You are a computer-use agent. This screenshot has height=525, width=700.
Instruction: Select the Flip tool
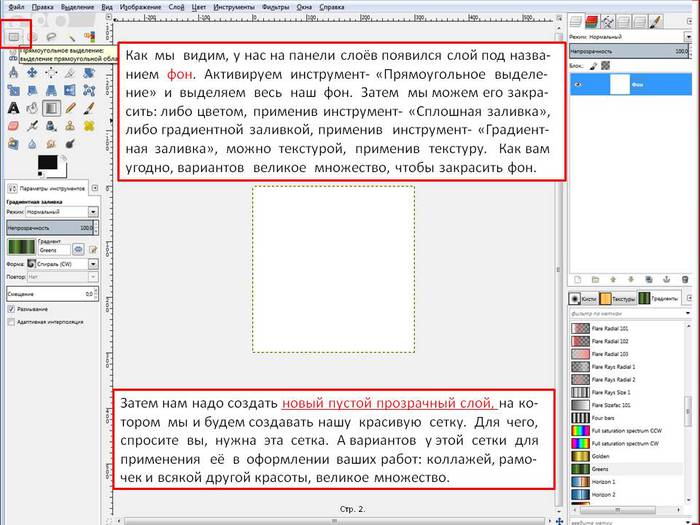coord(71,90)
